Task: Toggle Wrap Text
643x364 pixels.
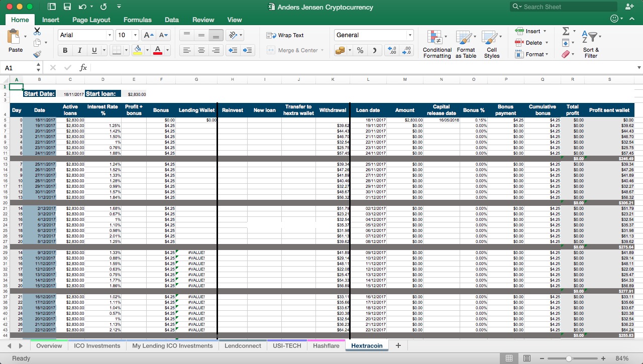Action: (x=285, y=35)
